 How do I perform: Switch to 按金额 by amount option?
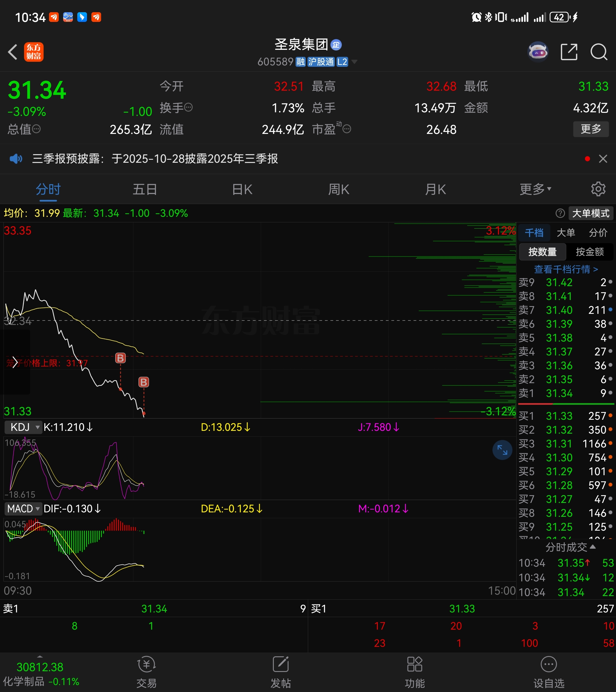coord(590,252)
